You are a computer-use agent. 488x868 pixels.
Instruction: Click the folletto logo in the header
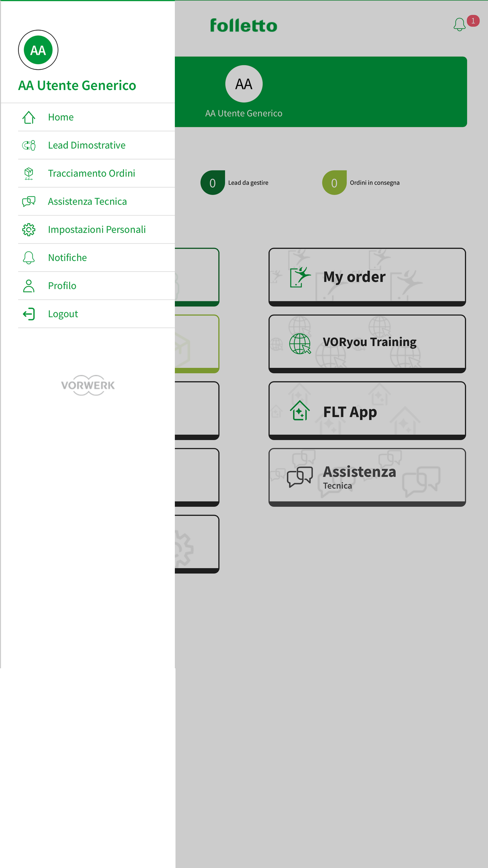click(x=244, y=25)
